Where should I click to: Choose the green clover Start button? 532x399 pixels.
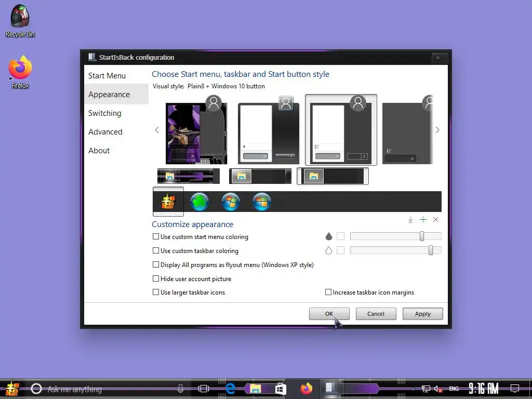coord(199,202)
